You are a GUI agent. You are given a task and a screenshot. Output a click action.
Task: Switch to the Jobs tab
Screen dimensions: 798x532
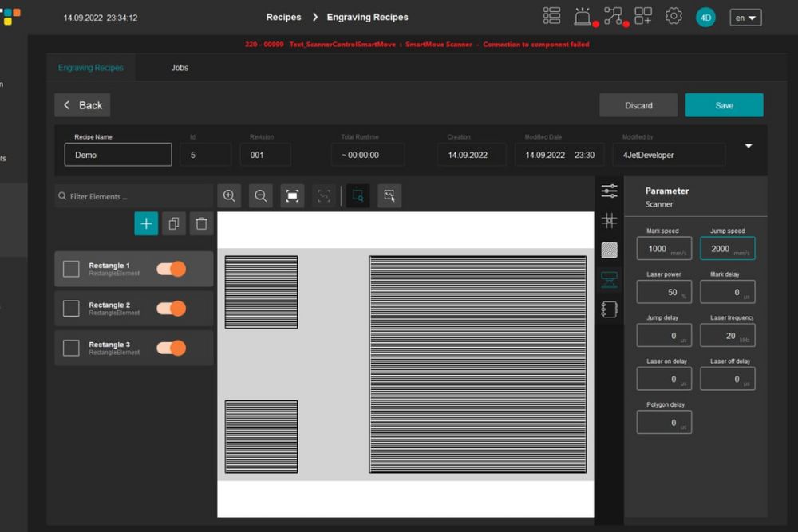click(x=180, y=68)
